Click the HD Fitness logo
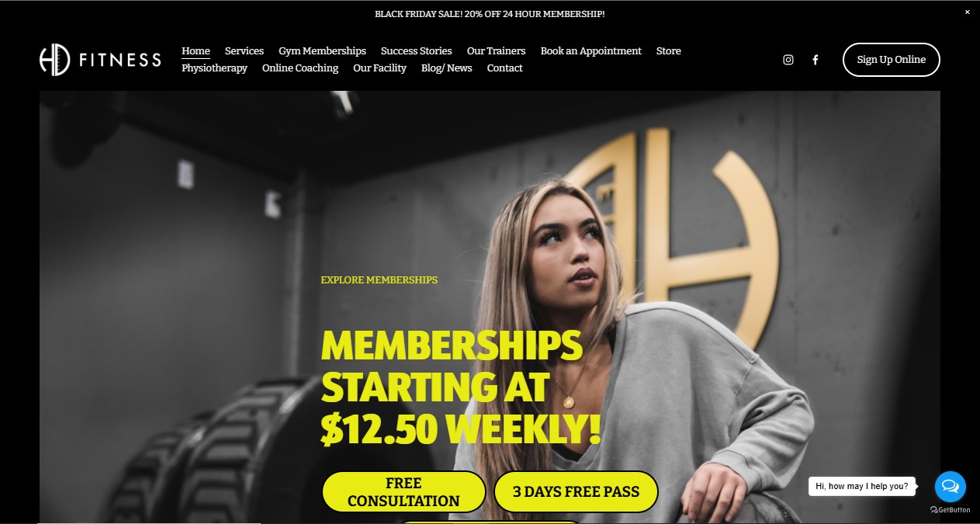 point(100,60)
